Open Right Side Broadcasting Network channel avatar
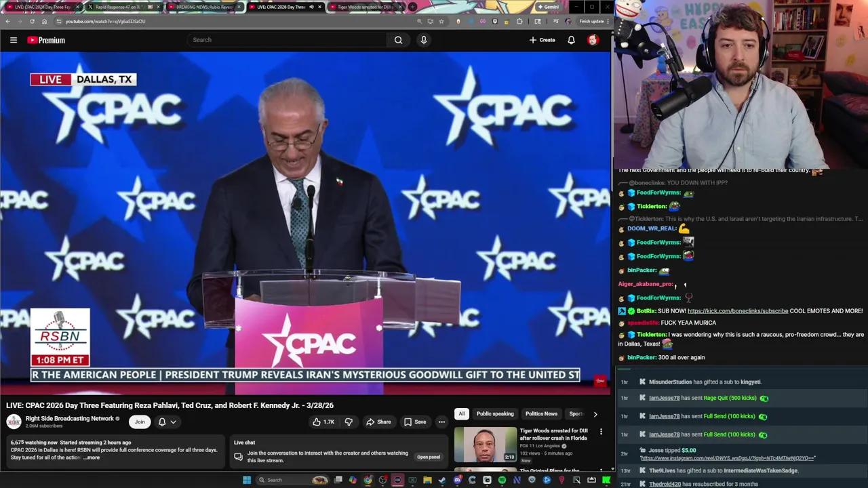 coord(14,422)
